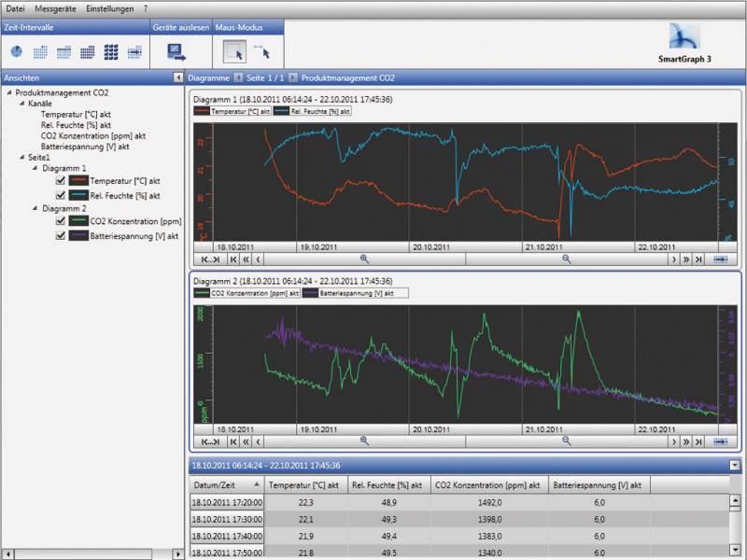747x560 pixels.
Task: Zoom out on Diagramm 2
Action: tap(567, 441)
